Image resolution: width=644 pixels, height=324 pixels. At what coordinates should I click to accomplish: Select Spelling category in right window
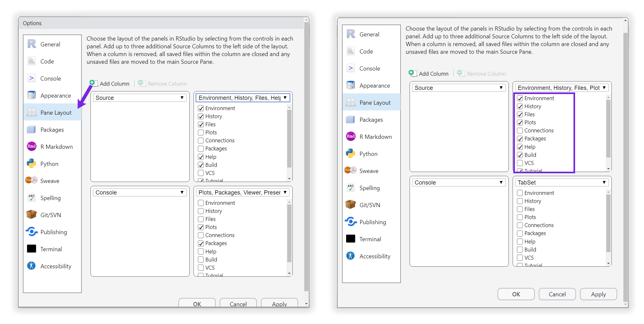pyautogui.click(x=372, y=188)
